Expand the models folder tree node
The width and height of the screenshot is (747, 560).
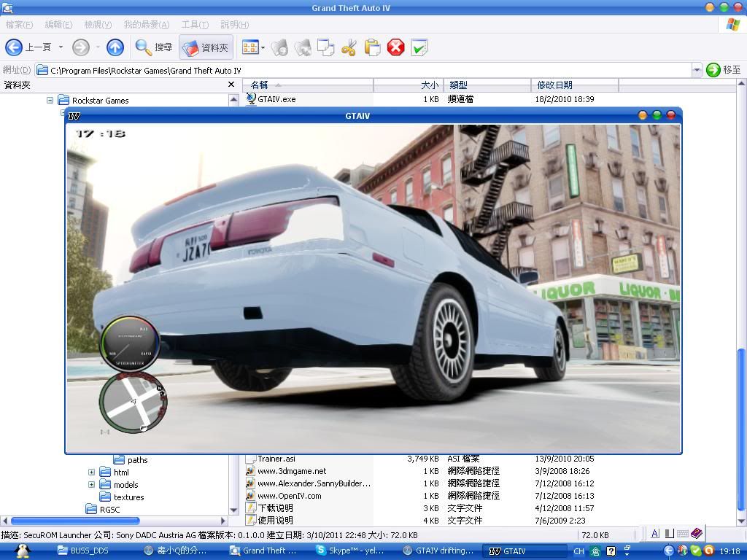point(91,485)
